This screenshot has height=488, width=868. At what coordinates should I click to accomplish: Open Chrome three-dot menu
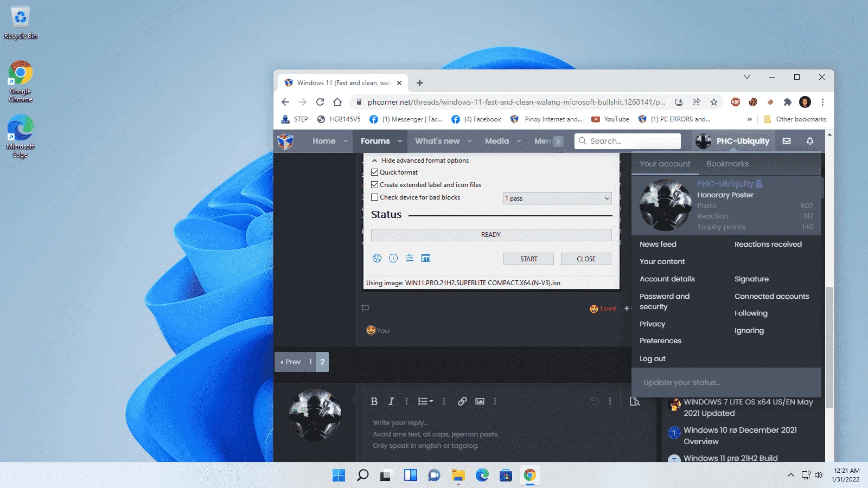822,102
